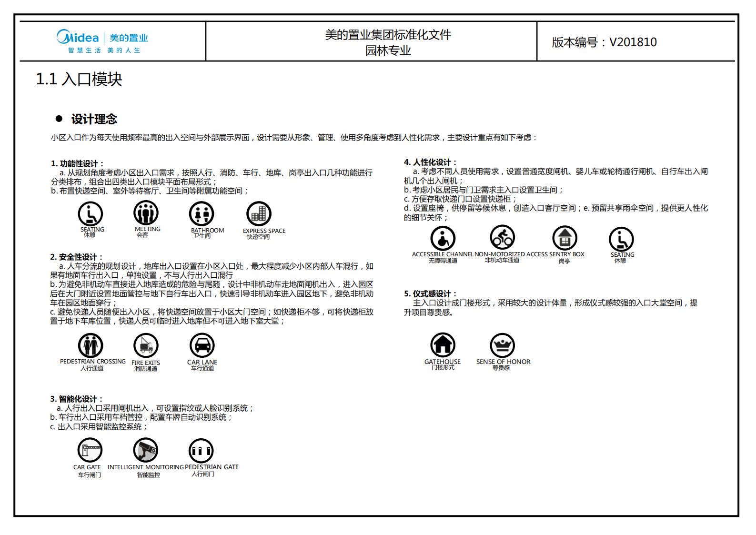Click the 设计理念 section title
Image resolution: width=756 pixels, height=535 pixels.
[x=94, y=119]
